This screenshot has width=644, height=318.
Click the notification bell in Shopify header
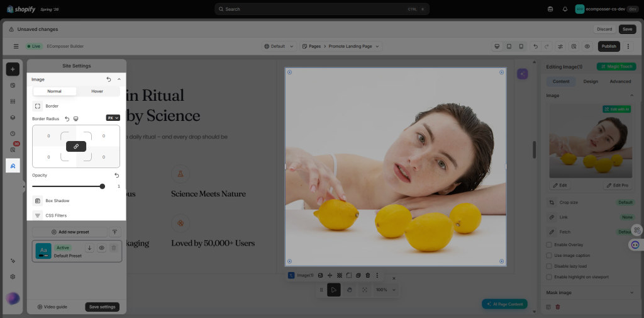point(565,9)
